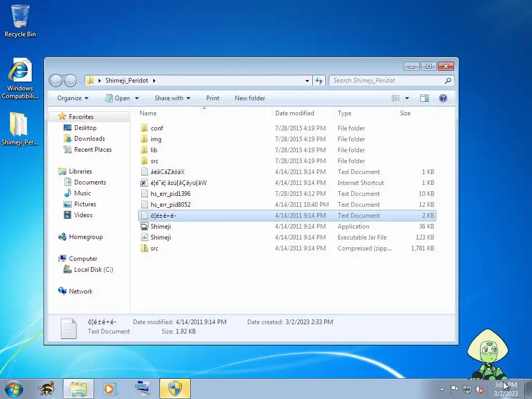Select the conf folder
The width and height of the screenshot is (532, 399).
(x=287, y=128)
